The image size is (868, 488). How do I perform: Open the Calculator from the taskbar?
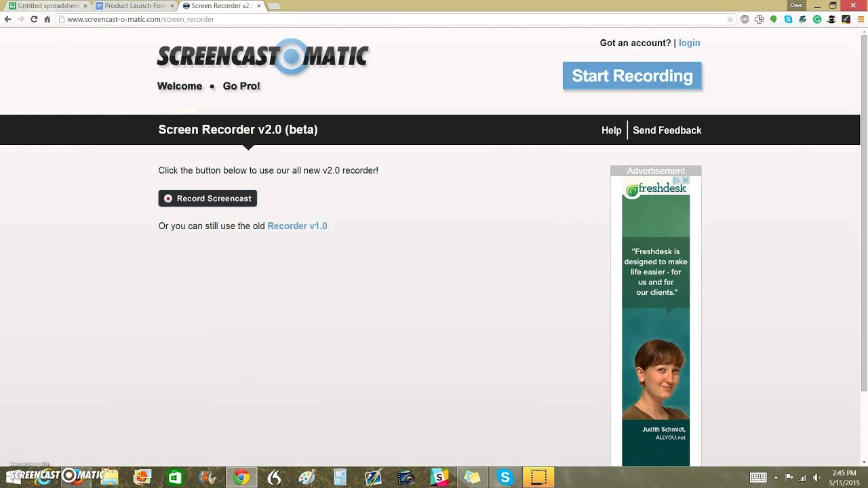340,478
